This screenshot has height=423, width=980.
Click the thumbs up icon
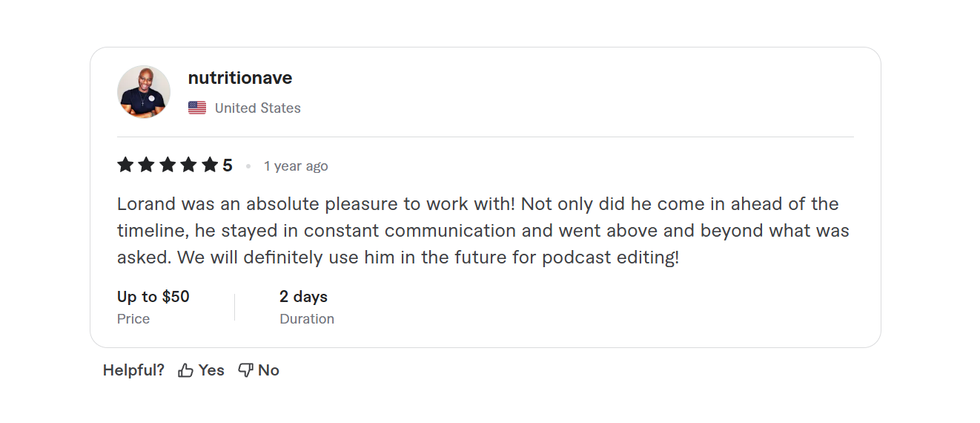(185, 370)
